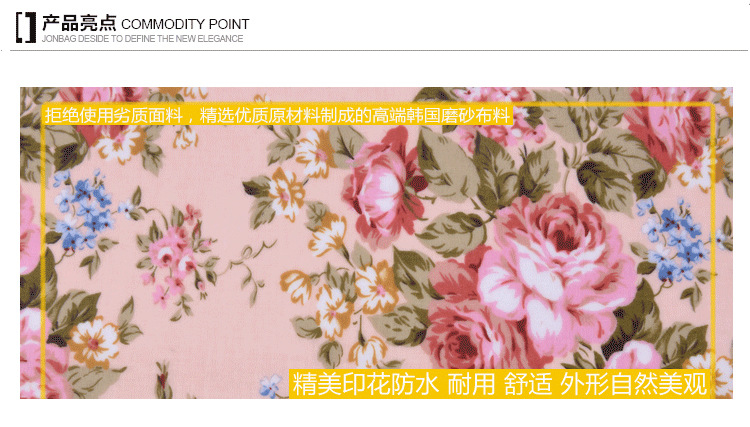Screen dimensions: 750x427
Task: Click the JONBAG DESIDE TO DEFINE subtitle
Action: (143, 39)
